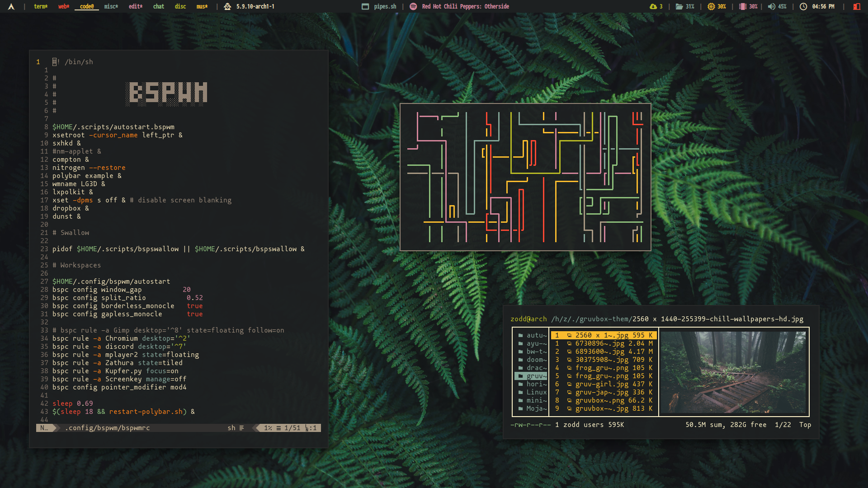868x488 pixels.
Task: Select gruv-girl.jpg in the file list
Action: pyautogui.click(x=601, y=384)
